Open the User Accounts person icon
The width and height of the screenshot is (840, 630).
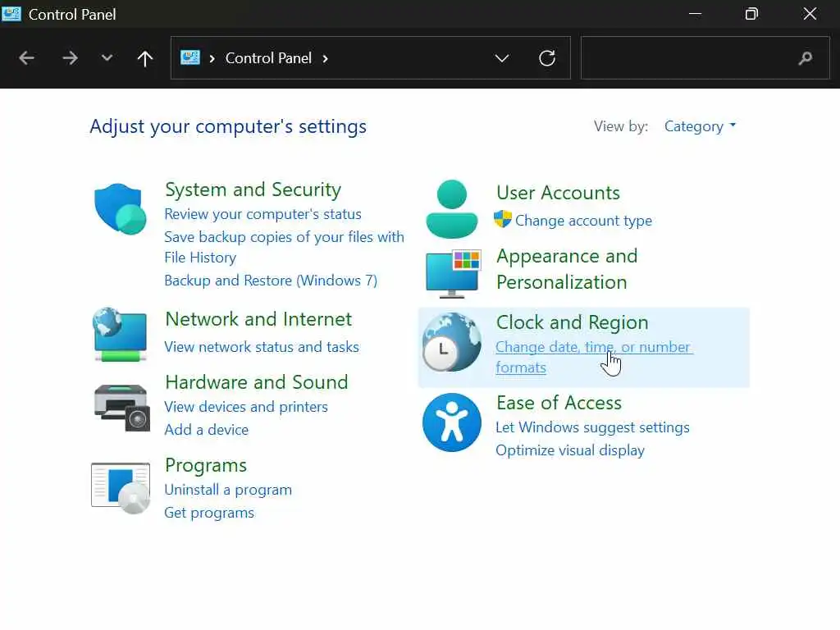click(x=452, y=209)
